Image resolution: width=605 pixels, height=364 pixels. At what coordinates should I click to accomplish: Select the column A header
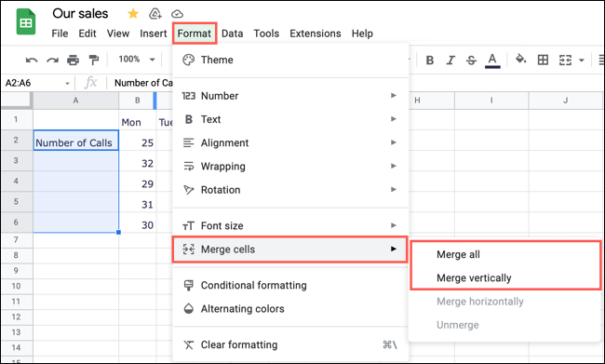coord(75,101)
